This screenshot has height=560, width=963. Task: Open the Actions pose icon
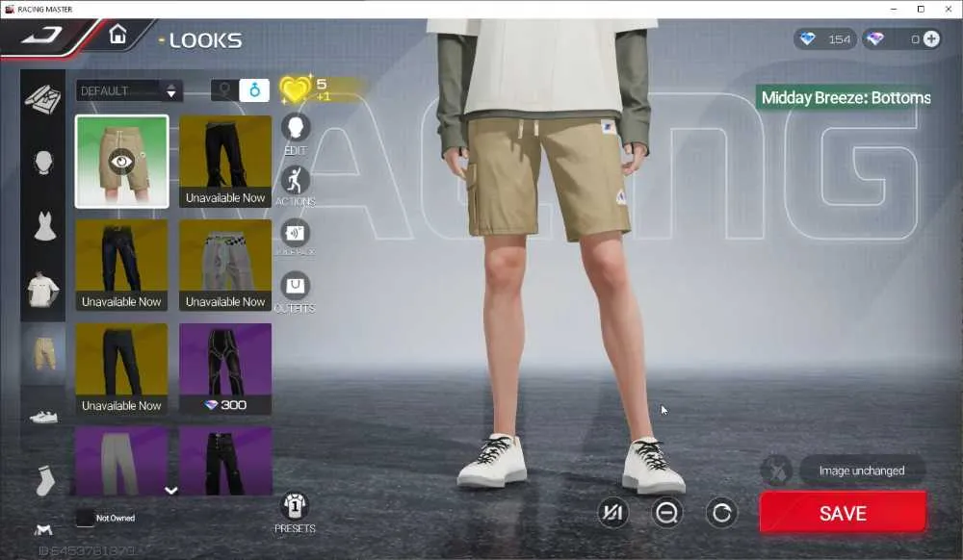[x=296, y=181]
